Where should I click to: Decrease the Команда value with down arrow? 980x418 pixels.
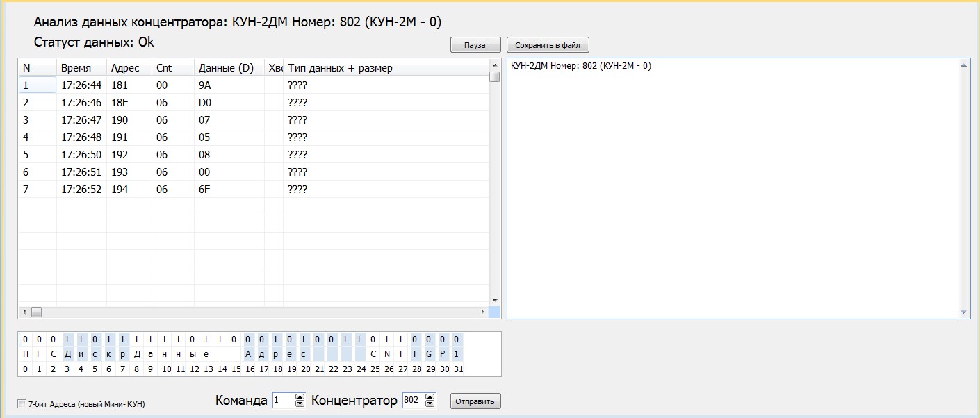click(x=300, y=404)
